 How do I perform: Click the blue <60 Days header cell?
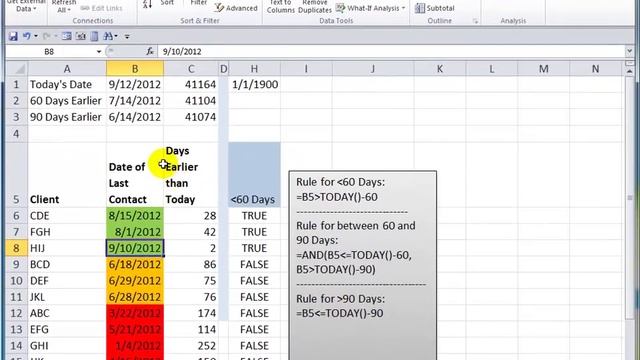(254, 175)
